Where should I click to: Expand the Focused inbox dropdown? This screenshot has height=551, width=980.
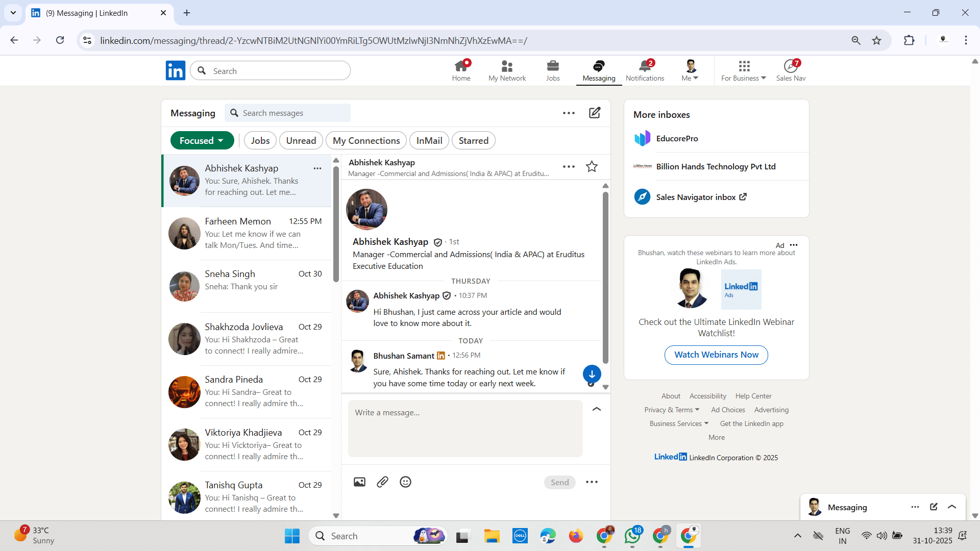click(202, 140)
